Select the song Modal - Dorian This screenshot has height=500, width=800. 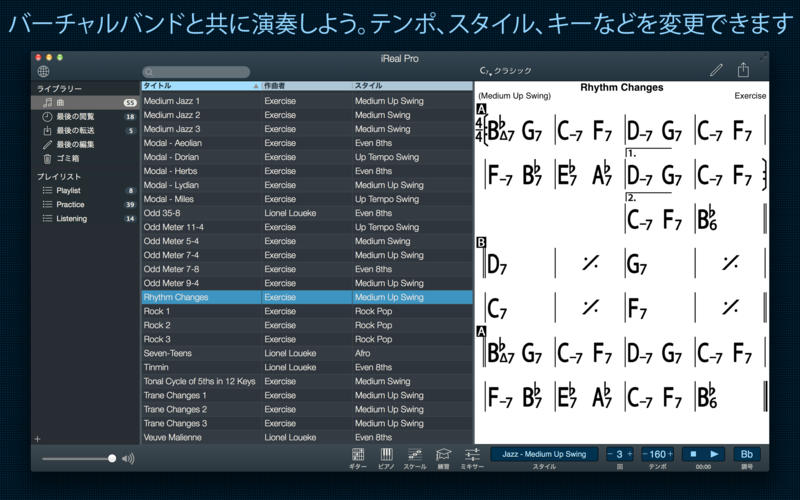(307, 157)
